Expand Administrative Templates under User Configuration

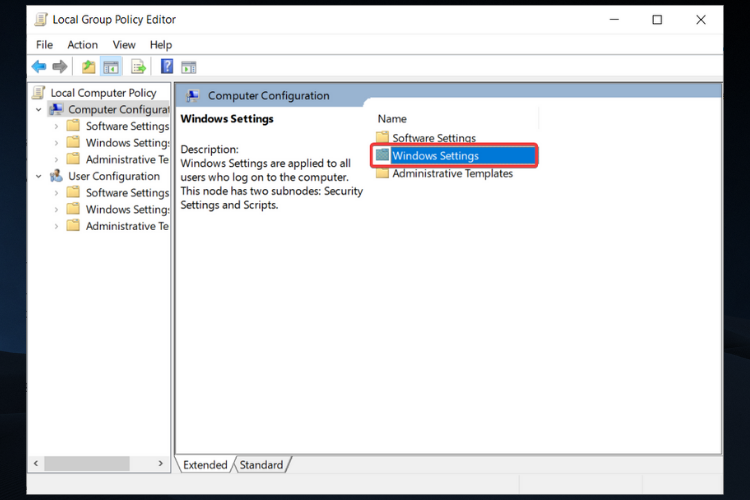pyautogui.click(x=56, y=226)
